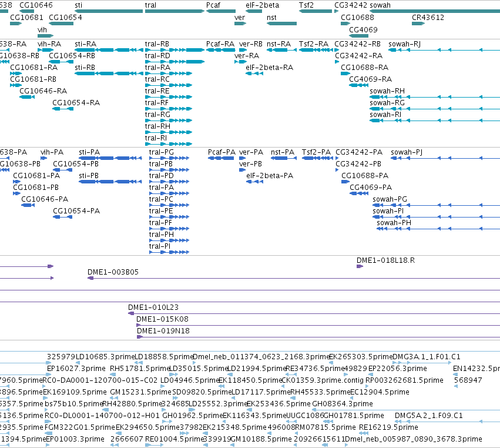Select the sti-PA protein glyph
The height and width of the screenshot is (448, 500).
[110, 158]
